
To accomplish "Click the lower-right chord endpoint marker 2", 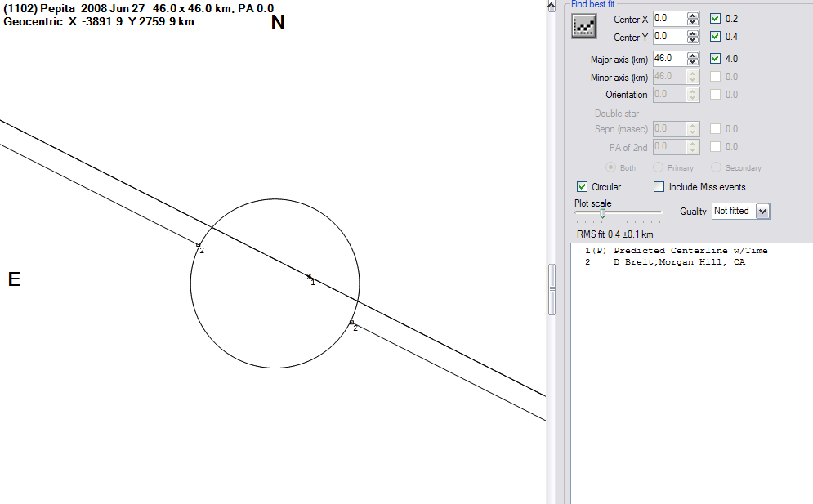I will [x=351, y=323].
